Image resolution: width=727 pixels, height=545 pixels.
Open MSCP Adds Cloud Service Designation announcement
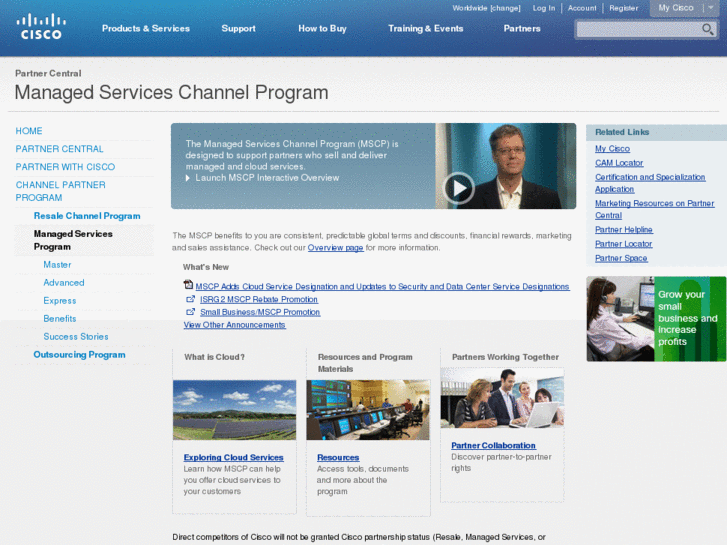(382, 287)
